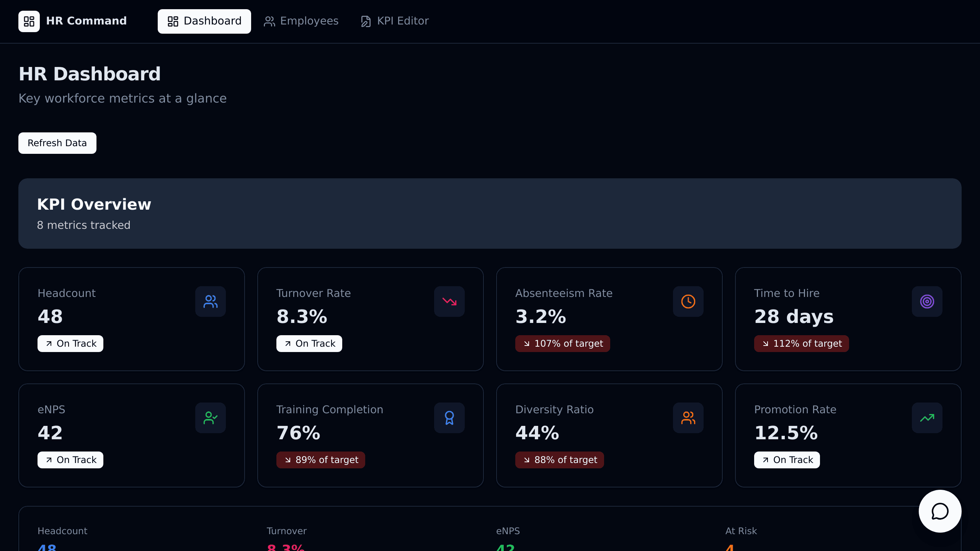Open the KPI Editor tab

tap(395, 21)
